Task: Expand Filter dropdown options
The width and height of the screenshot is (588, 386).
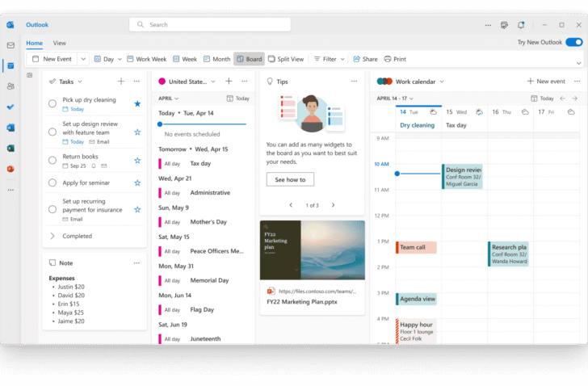Action: (x=342, y=59)
